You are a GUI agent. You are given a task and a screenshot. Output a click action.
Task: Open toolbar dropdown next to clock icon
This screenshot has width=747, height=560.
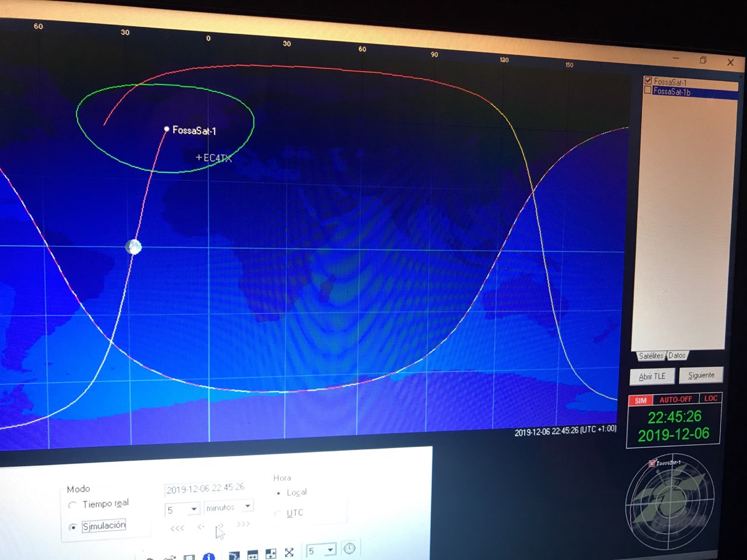pos(330,549)
